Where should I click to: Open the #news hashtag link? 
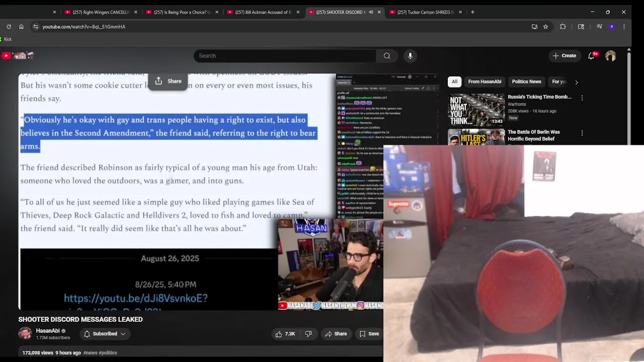(x=91, y=353)
